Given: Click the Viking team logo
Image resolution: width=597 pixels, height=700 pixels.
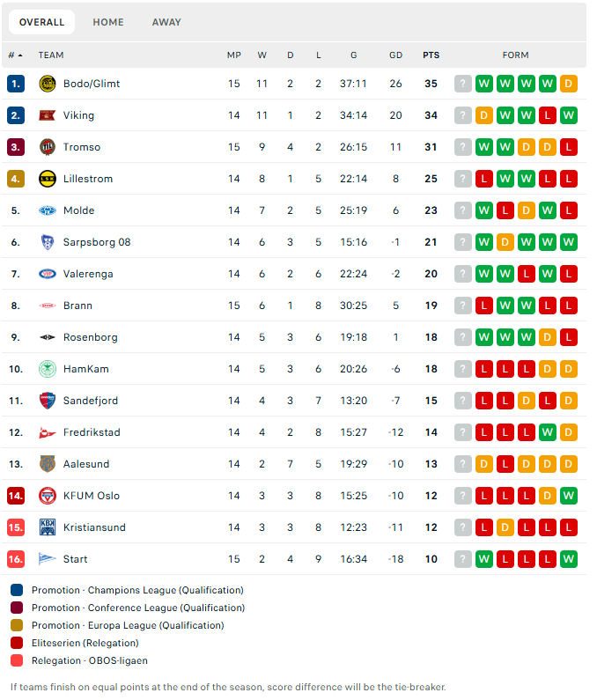Looking at the screenshot, I should (48, 115).
